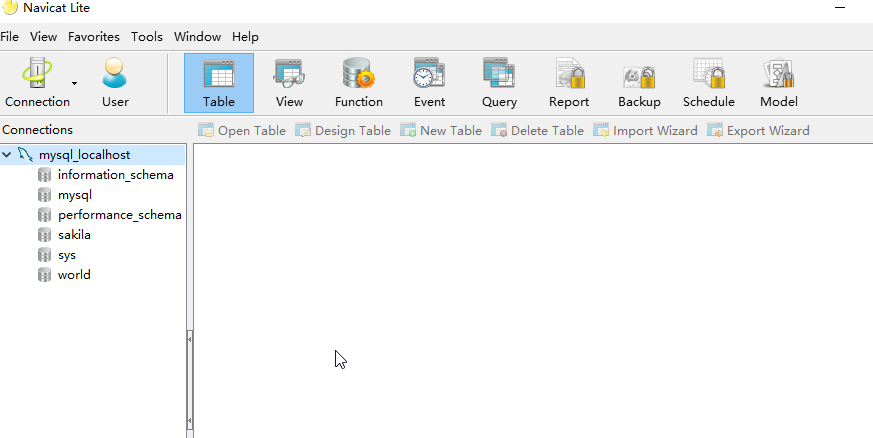
Task: Open the Favorites menu
Action: [94, 37]
